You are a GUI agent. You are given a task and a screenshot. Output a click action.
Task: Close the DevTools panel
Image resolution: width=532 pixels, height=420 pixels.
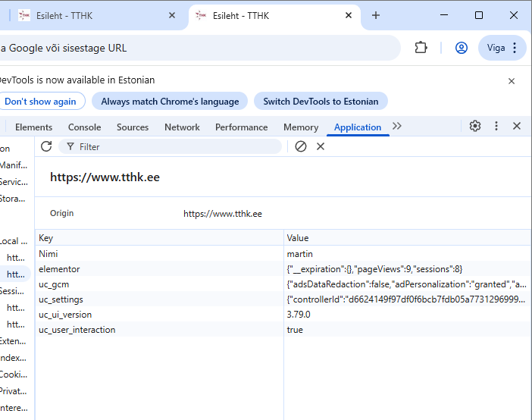517,127
